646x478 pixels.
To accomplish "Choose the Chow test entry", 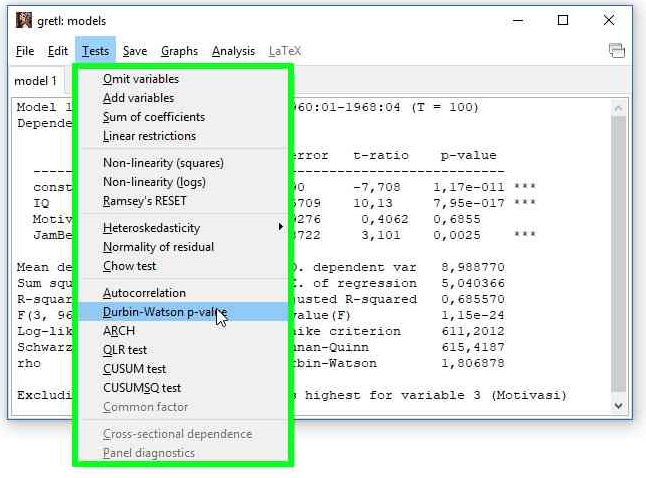I will 129,266.
